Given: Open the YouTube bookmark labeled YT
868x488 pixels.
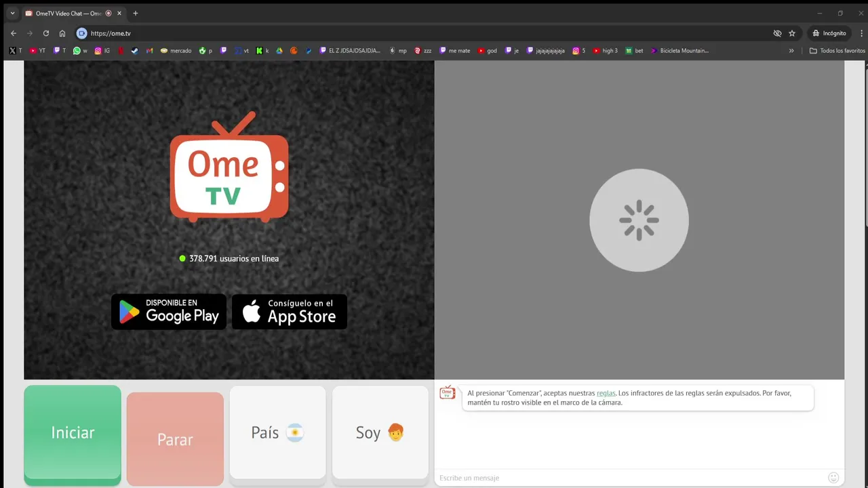Looking at the screenshot, I should (x=37, y=51).
